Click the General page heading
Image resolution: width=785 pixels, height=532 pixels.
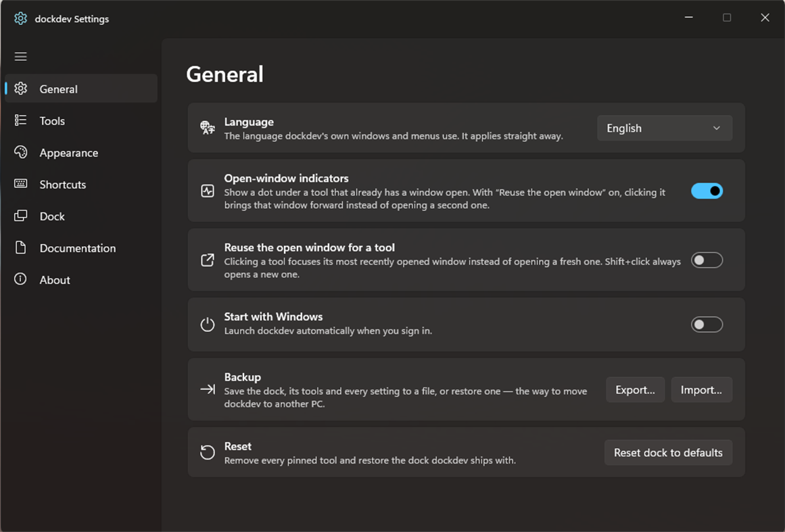tap(224, 74)
